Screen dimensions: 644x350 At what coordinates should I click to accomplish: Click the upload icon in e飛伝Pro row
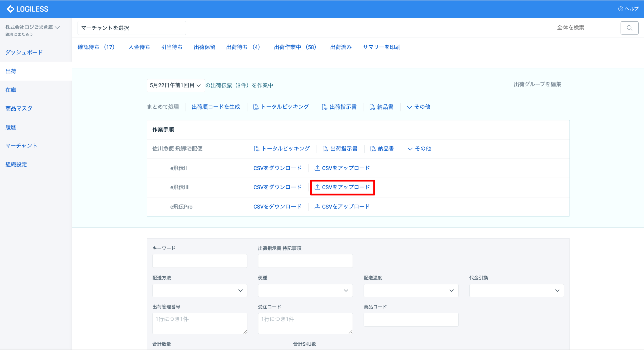(x=317, y=207)
